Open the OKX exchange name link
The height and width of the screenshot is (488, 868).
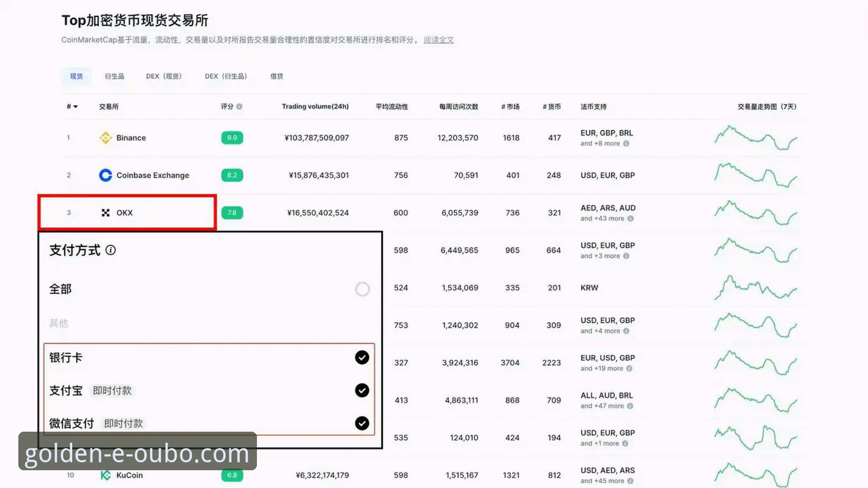[125, 212]
